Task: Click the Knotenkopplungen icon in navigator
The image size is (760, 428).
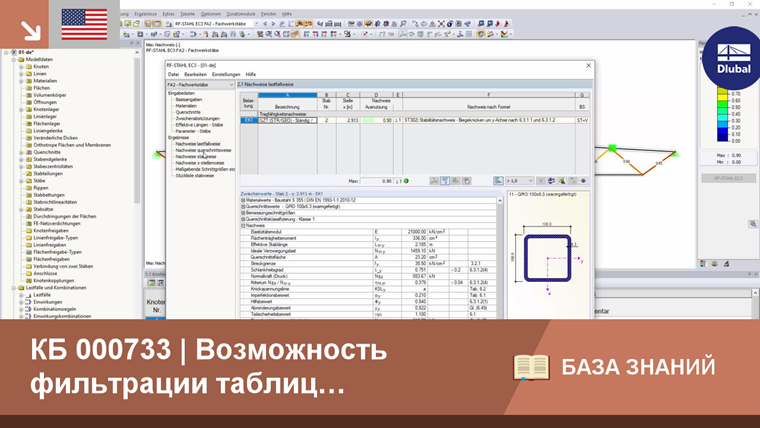Action: 29,281
